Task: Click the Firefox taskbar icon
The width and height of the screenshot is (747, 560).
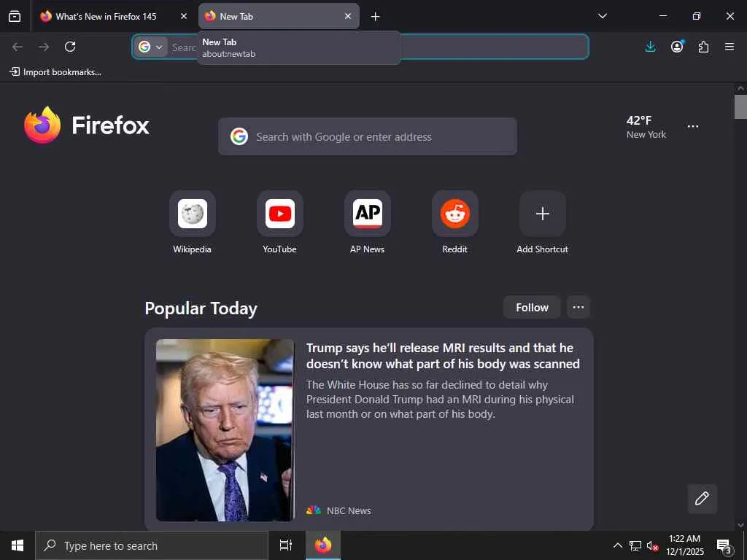Action: tap(323, 545)
